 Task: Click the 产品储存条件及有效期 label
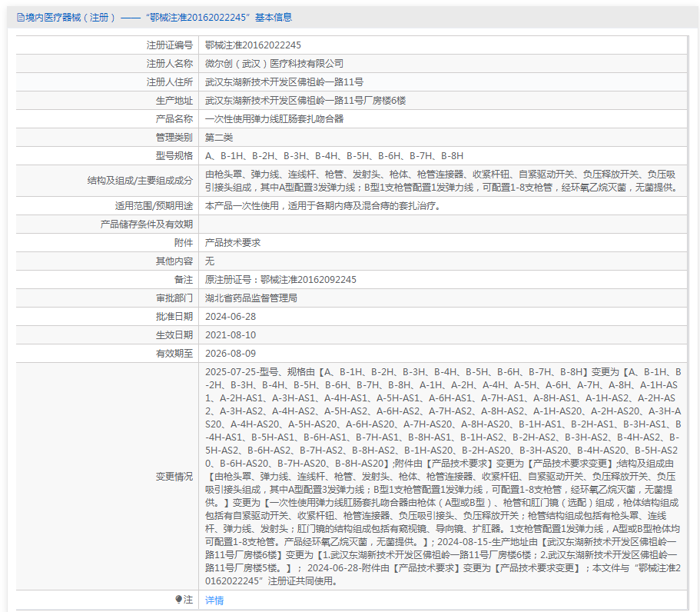(x=147, y=225)
